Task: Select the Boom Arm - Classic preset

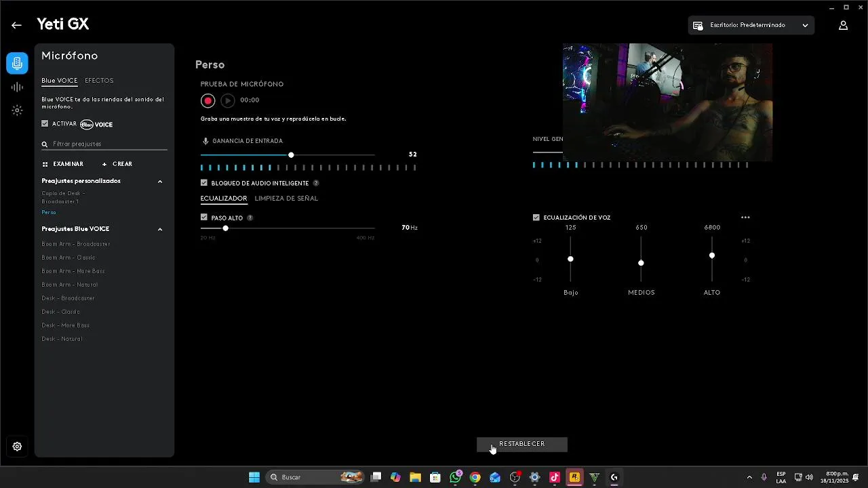Action: pos(68,258)
